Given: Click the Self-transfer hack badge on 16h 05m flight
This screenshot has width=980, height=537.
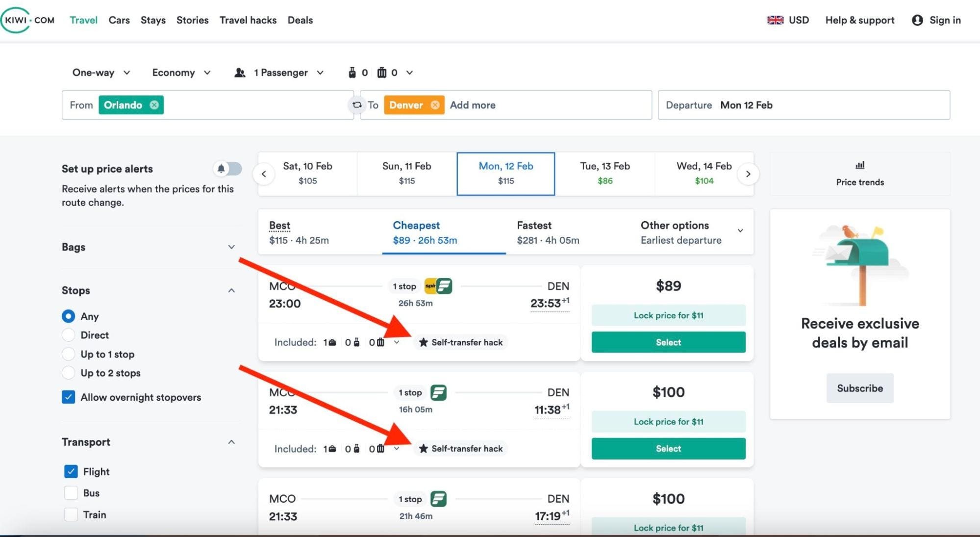Looking at the screenshot, I should pyautogui.click(x=461, y=449).
